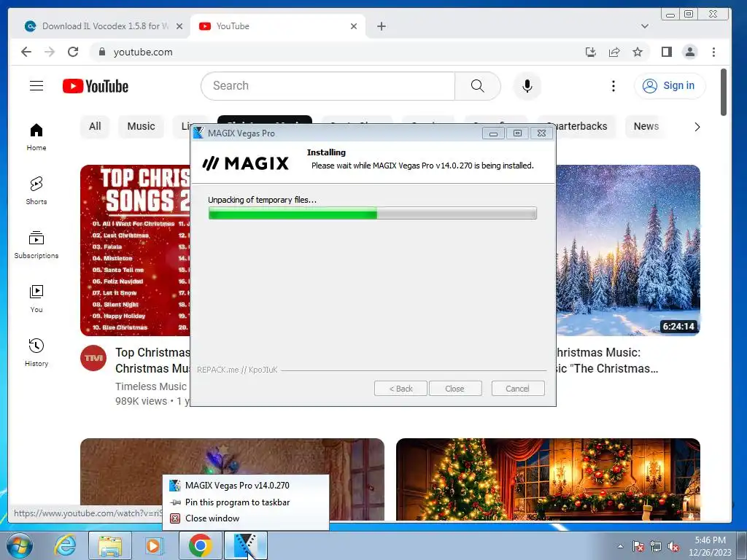
Task: Launch Internet Explorer from taskbar
Action: point(65,545)
